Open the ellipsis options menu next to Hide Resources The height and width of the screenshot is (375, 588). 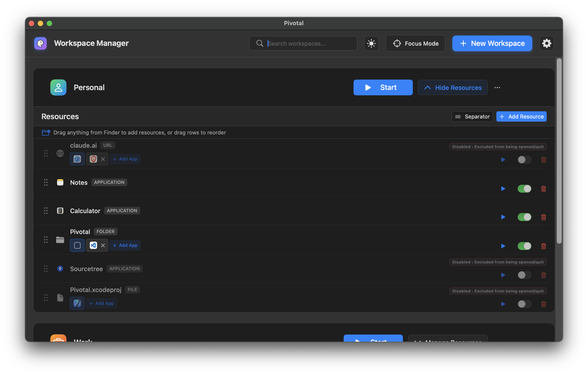tap(497, 87)
